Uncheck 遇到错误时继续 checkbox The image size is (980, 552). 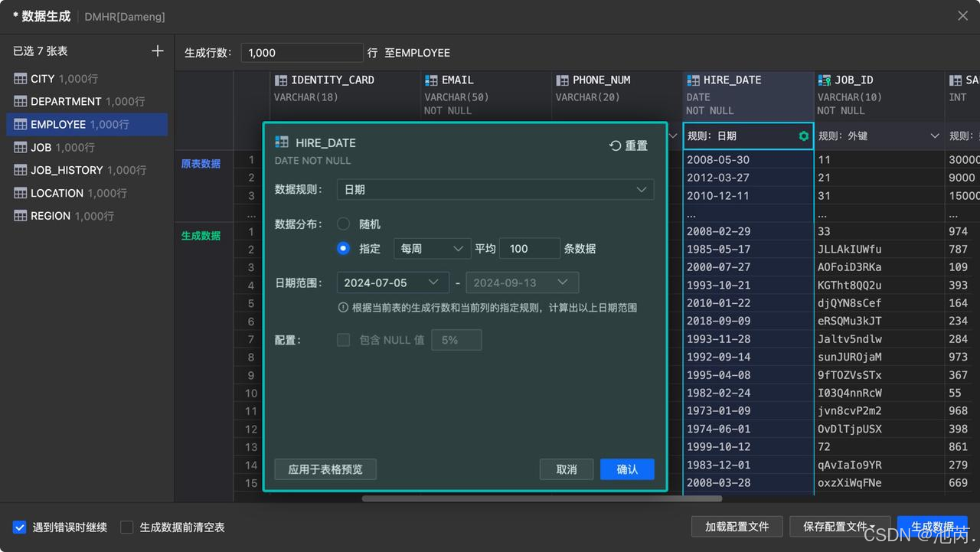click(x=19, y=527)
